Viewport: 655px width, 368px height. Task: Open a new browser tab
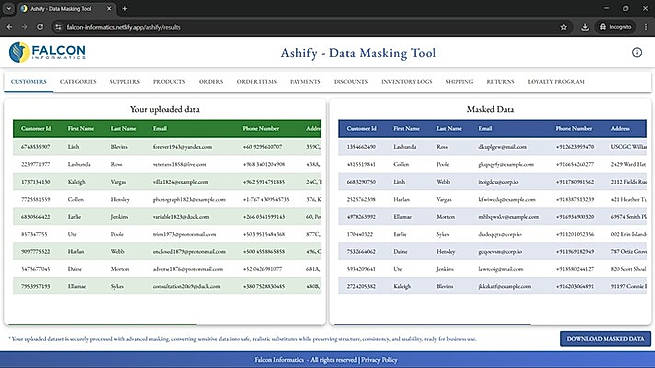point(124,8)
